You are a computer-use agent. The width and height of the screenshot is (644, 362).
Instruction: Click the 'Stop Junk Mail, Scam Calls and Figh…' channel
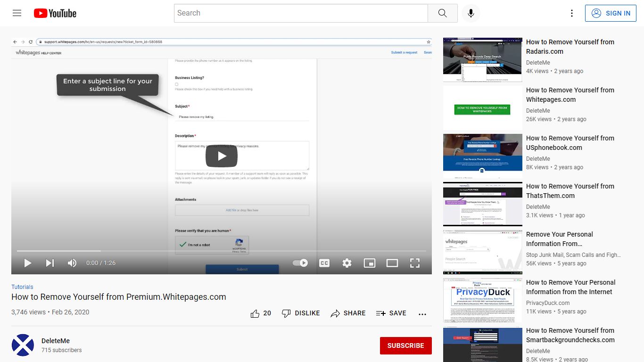tap(573, 255)
